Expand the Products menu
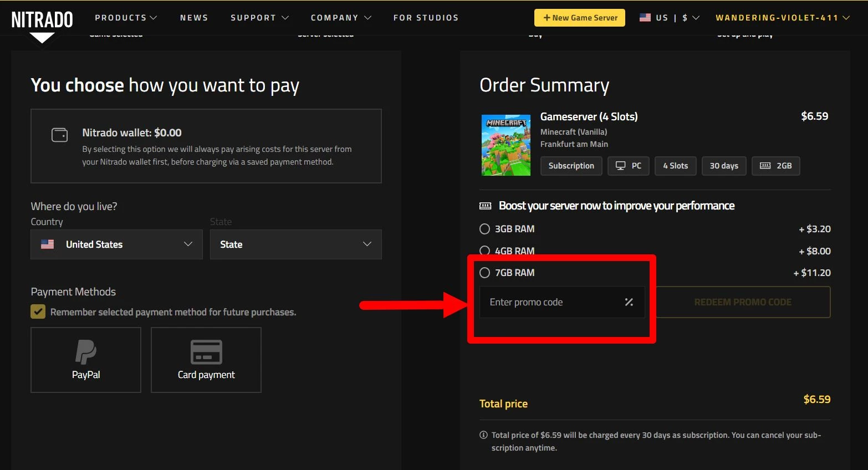The image size is (868, 470). click(x=126, y=18)
